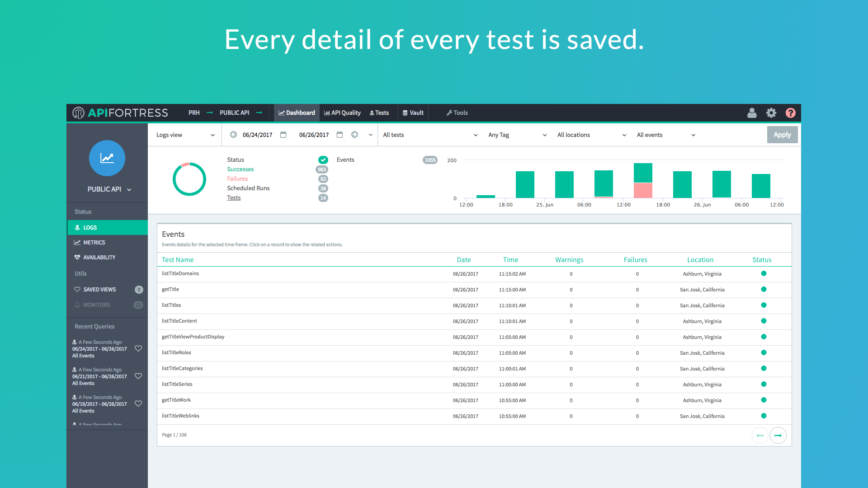Image resolution: width=868 pixels, height=488 pixels.
Task: Go to next events page arrow
Action: click(x=778, y=435)
